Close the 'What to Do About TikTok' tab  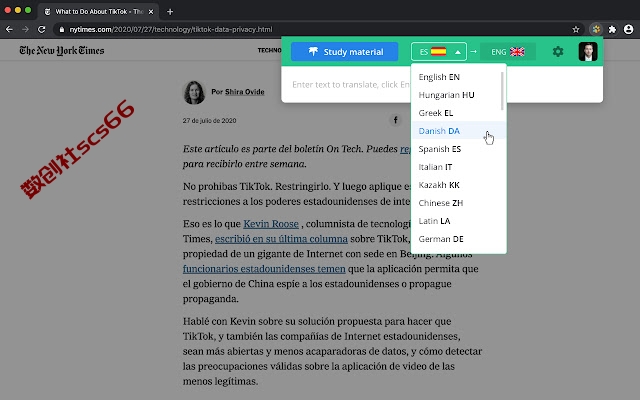[x=151, y=12]
